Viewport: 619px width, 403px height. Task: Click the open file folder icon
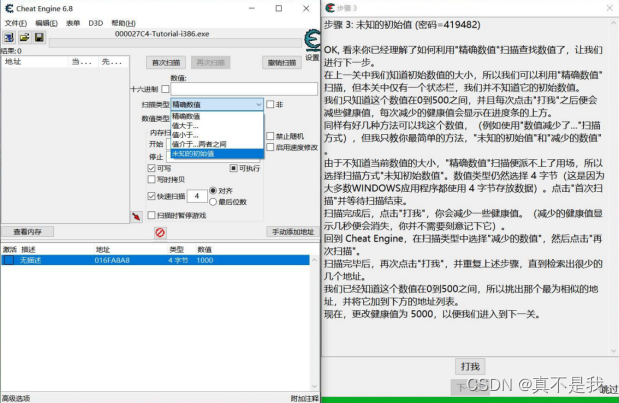24,37
